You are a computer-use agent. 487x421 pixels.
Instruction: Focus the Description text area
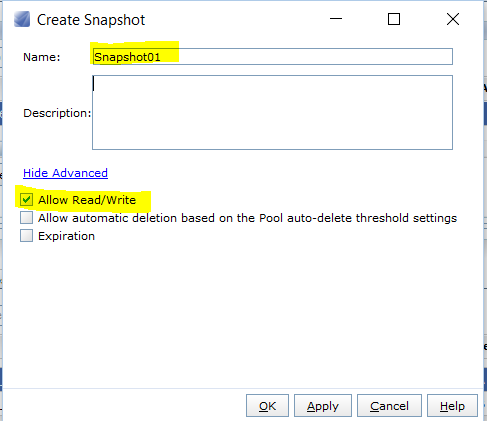tap(272, 112)
